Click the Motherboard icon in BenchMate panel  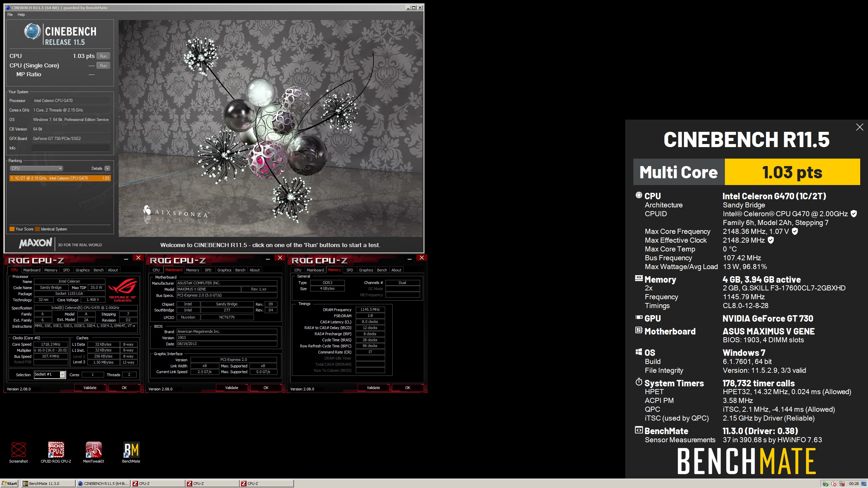[x=638, y=330]
